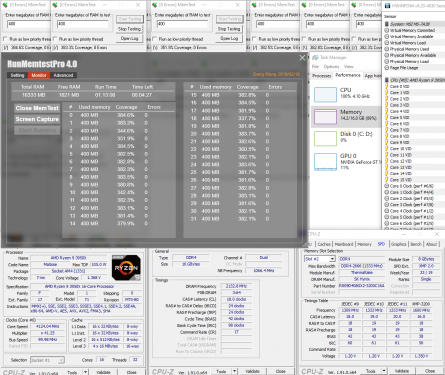Viewport: 445px width, 375px height.
Task: Click the HWiNFO64 title bar icon
Action: 387,5
